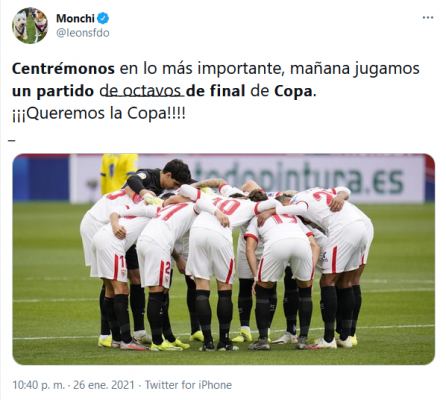
Task: Click the yellow-shirt player in background
Action: click(118, 173)
